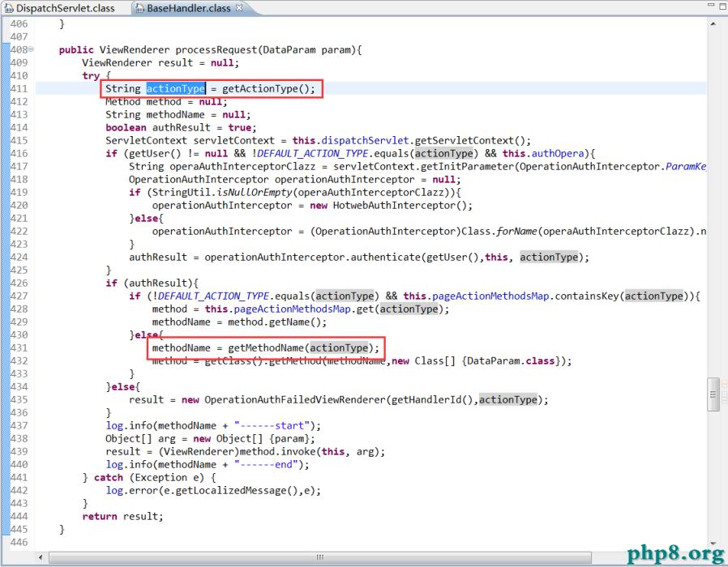Click pageActionMethodsMap on line 428
Viewport: 728px width, 567px height.
coord(292,309)
